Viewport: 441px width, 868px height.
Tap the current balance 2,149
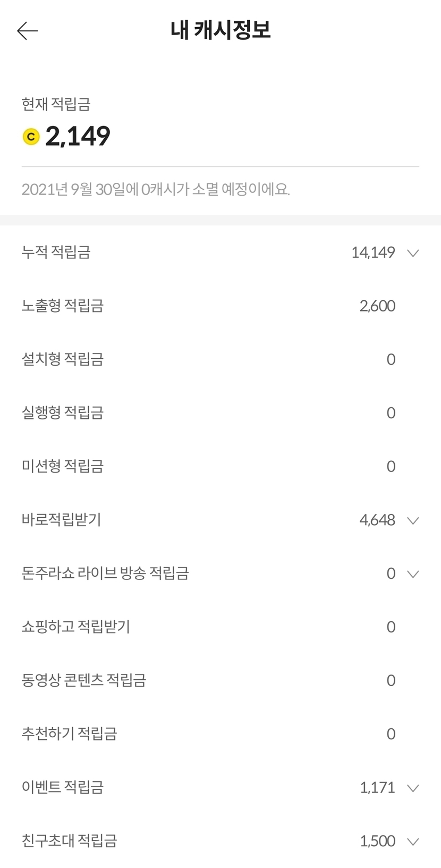point(78,136)
